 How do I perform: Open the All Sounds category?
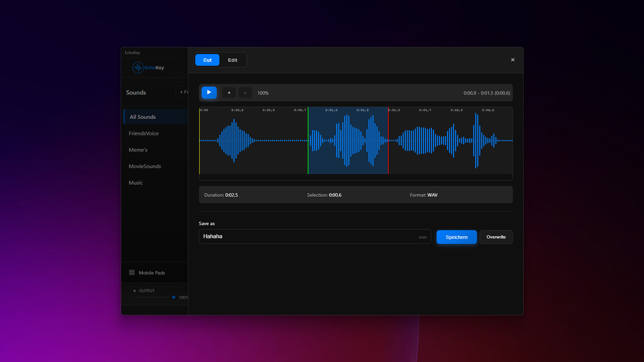tap(143, 117)
